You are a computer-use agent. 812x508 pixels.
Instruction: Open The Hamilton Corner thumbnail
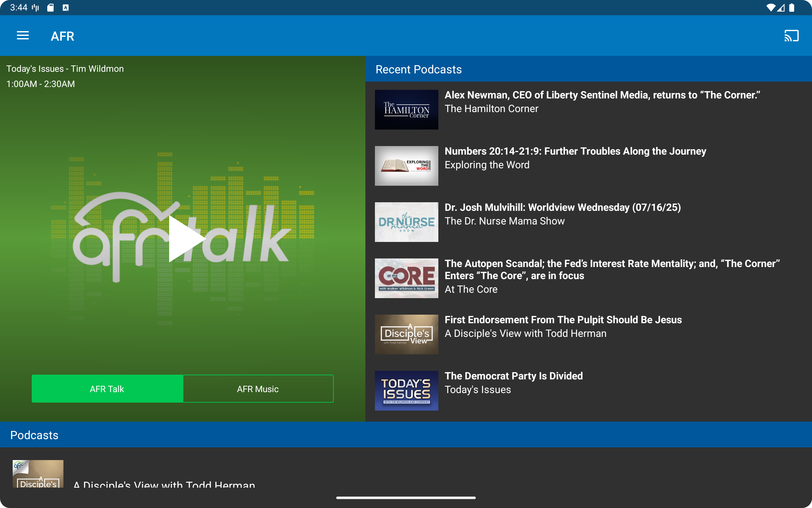406,110
